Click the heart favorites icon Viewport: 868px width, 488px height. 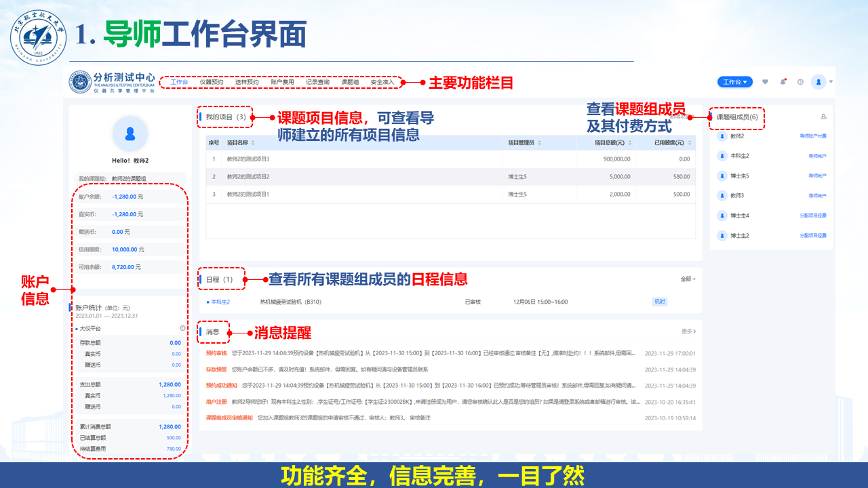point(766,82)
